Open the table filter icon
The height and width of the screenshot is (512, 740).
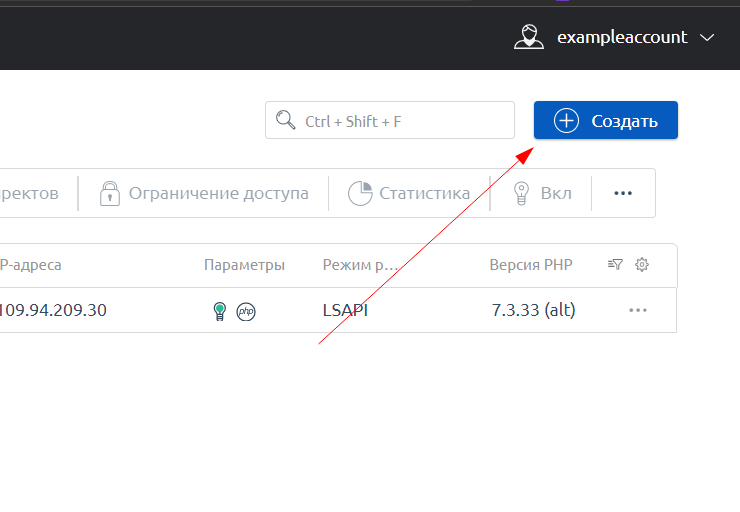pos(616,265)
